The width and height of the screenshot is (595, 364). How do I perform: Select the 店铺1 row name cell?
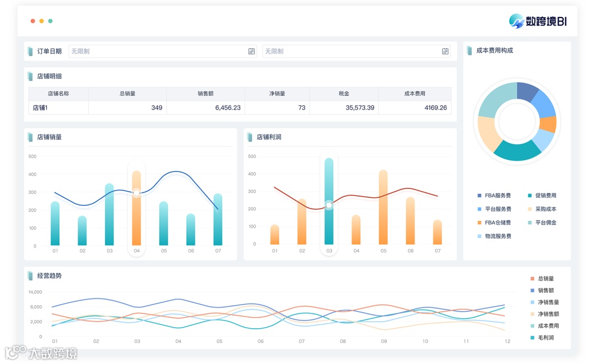click(x=58, y=108)
